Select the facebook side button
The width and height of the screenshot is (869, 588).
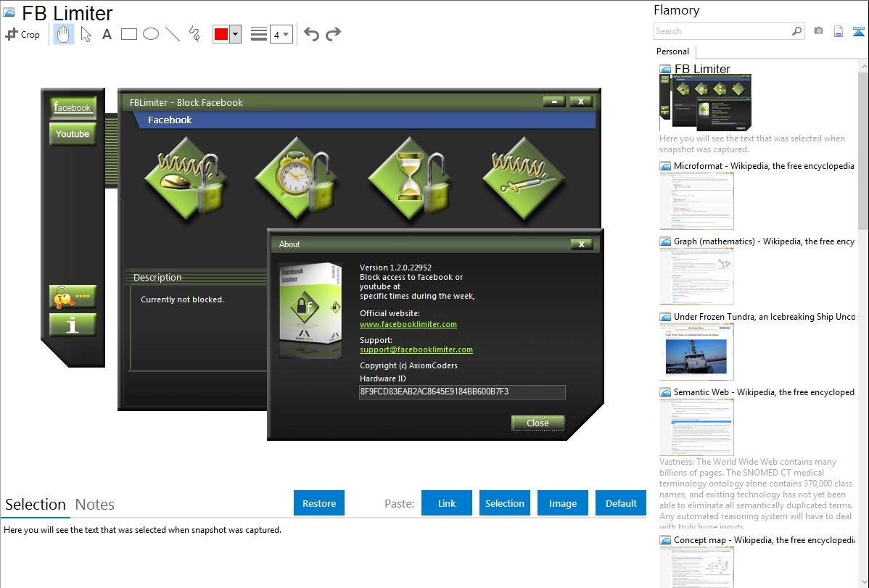[73, 107]
